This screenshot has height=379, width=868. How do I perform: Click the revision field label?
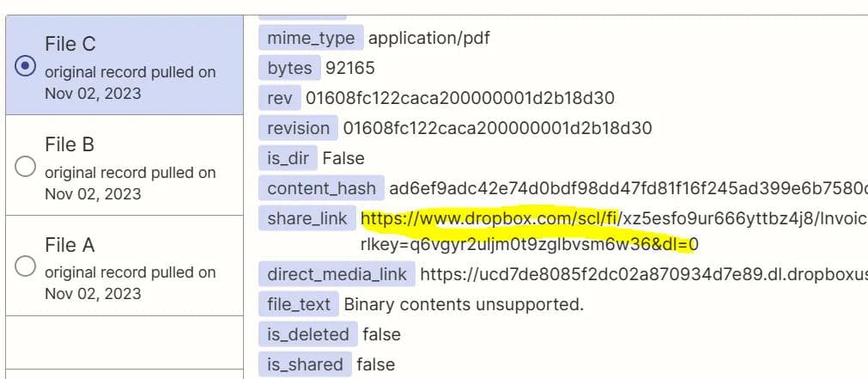298,128
